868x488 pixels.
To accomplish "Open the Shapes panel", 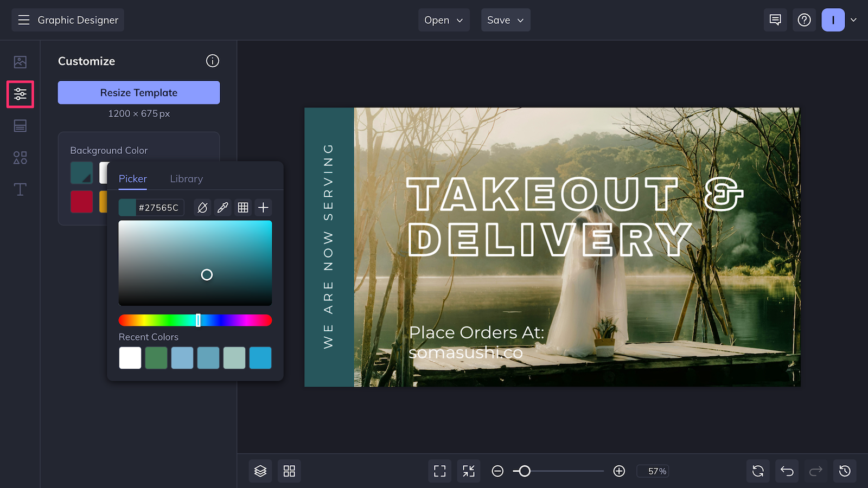I will pos(20,158).
